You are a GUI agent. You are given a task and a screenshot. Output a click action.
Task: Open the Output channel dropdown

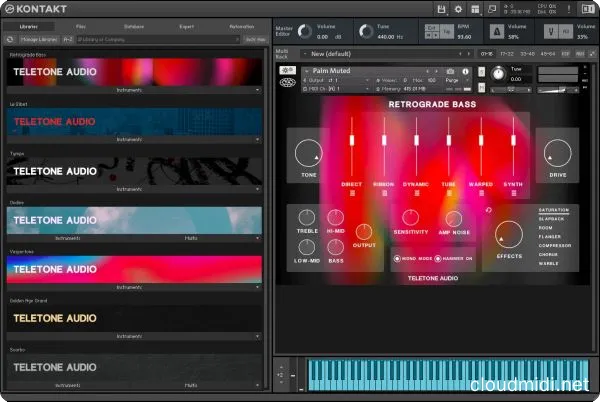coord(336,80)
